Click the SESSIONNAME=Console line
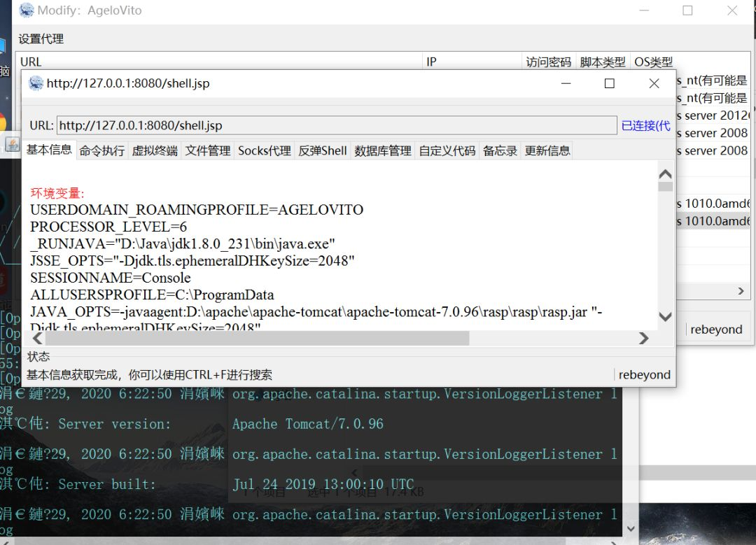Viewport: 756px width, 545px height. pos(111,278)
